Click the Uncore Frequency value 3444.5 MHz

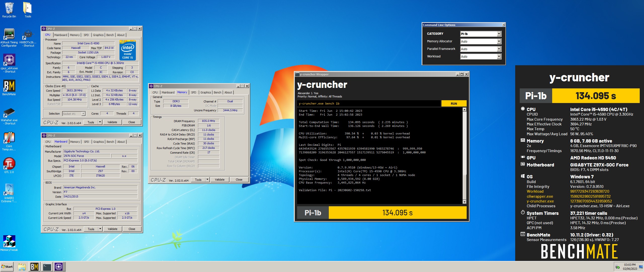pyautogui.click(x=230, y=110)
